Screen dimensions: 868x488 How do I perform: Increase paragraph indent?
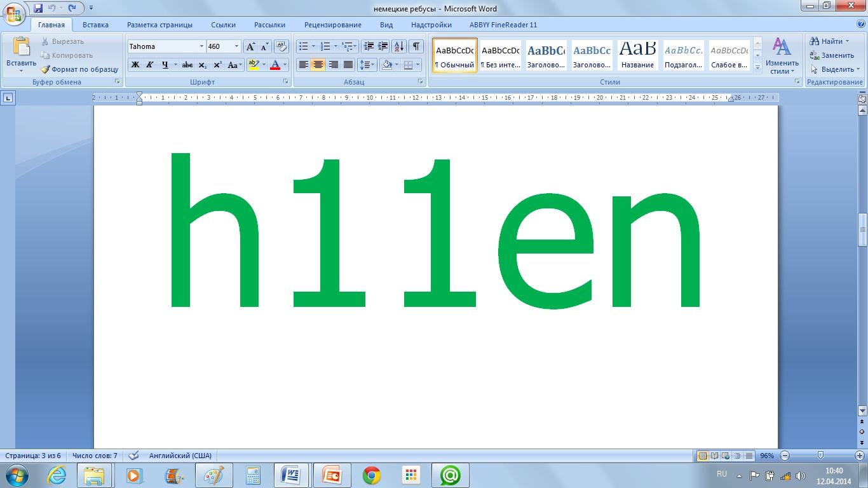pyautogui.click(x=383, y=46)
